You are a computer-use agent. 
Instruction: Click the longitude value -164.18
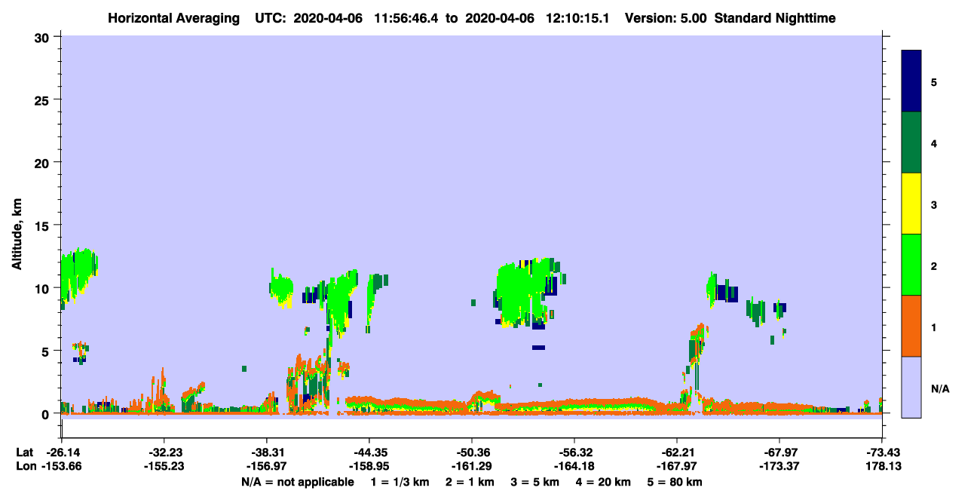pyautogui.click(x=574, y=467)
